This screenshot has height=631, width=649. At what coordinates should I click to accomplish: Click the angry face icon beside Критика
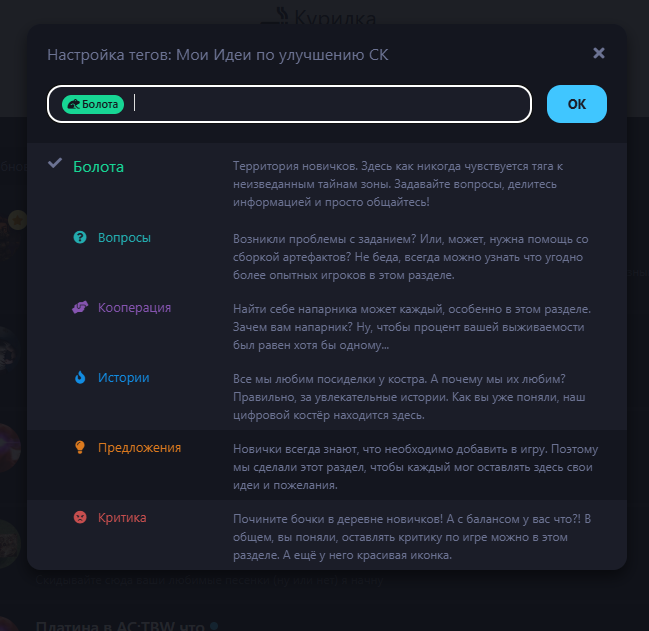pyautogui.click(x=80, y=517)
